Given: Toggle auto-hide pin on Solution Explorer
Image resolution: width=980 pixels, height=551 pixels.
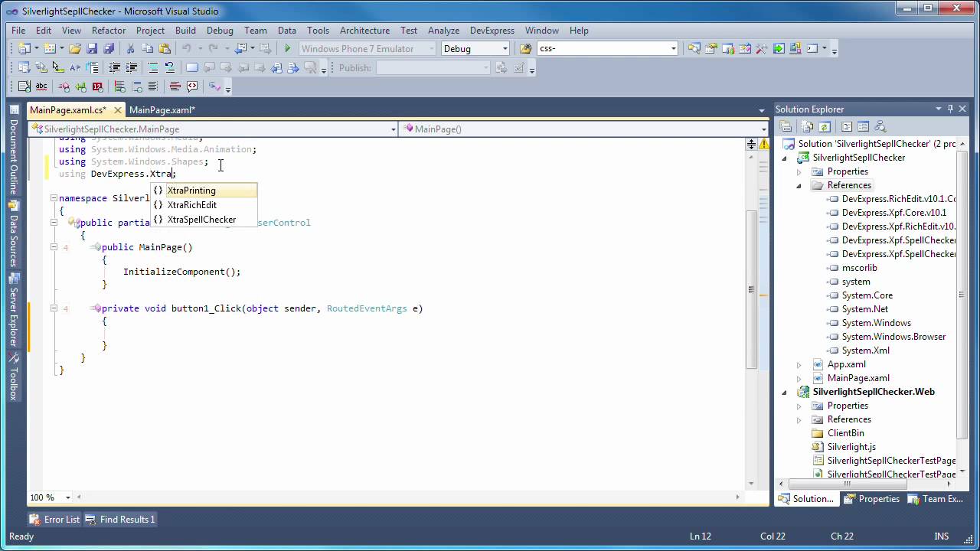Looking at the screenshot, I should [951, 109].
